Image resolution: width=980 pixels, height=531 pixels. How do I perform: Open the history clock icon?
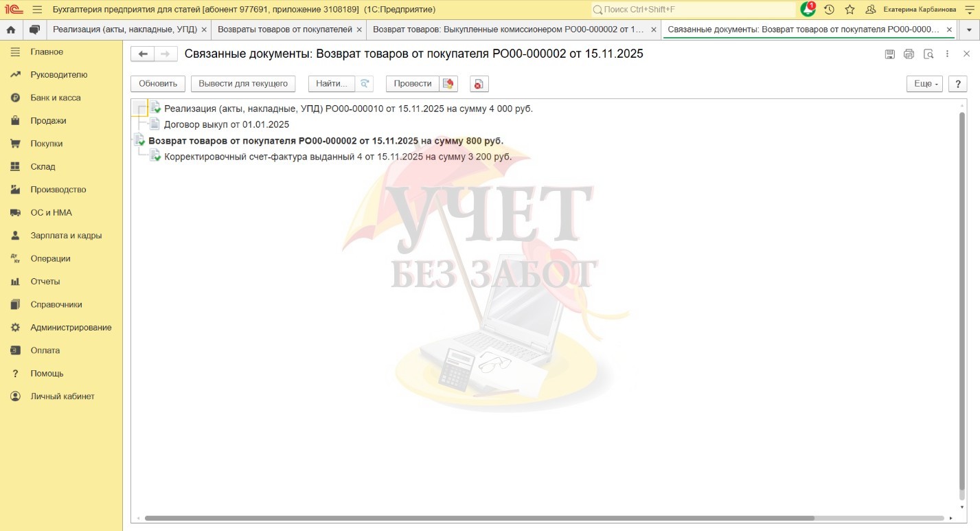pyautogui.click(x=829, y=10)
